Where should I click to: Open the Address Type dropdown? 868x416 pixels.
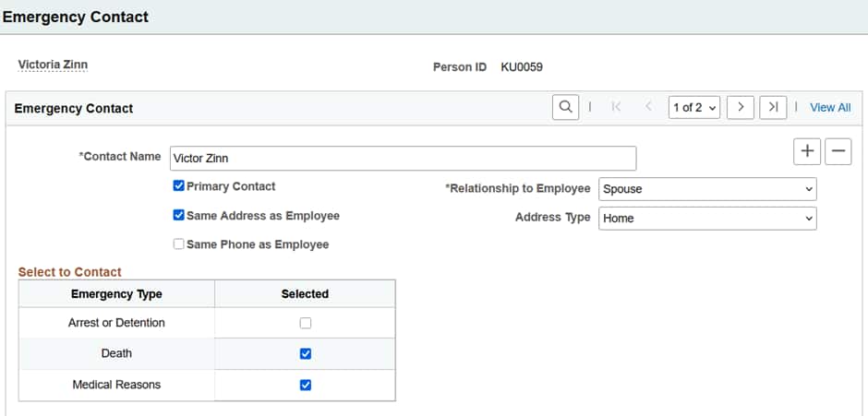click(x=707, y=219)
